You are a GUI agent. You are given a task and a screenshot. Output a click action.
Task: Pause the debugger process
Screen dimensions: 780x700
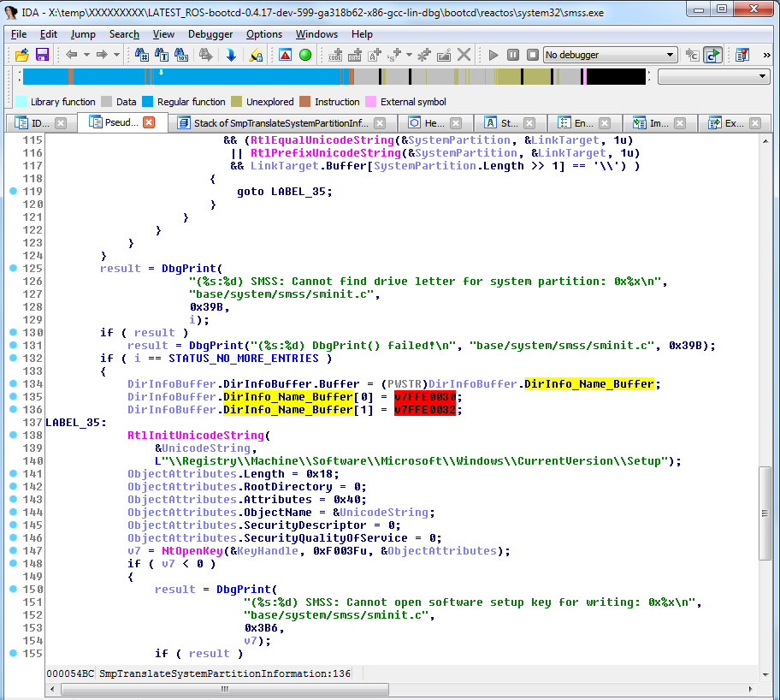[x=513, y=55]
